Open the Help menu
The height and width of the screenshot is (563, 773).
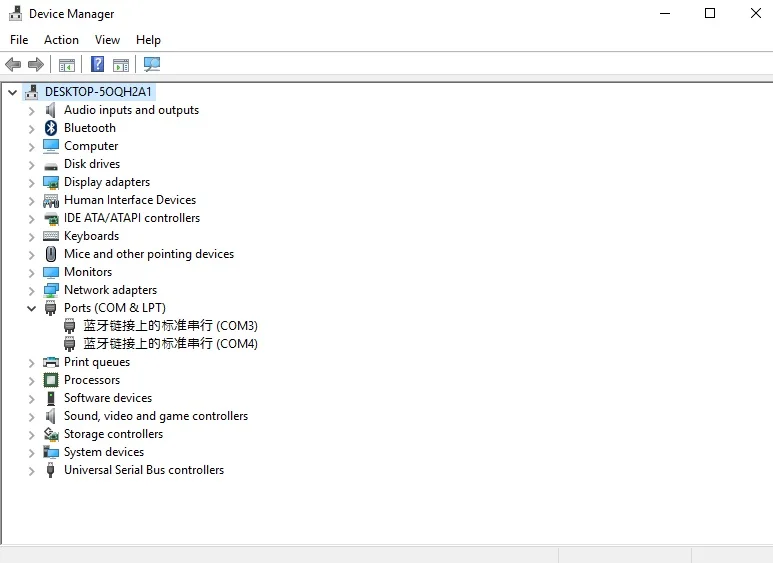click(x=148, y=40)
